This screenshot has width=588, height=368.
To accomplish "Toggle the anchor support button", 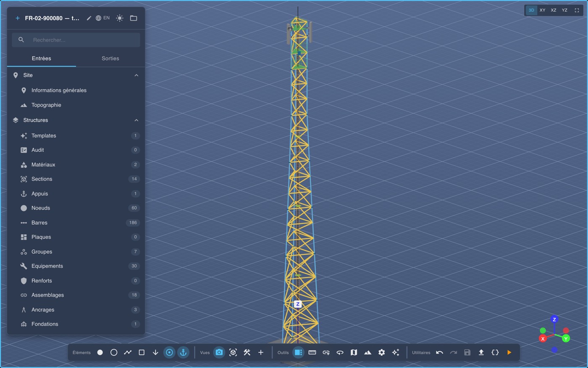I will [183, 352].
